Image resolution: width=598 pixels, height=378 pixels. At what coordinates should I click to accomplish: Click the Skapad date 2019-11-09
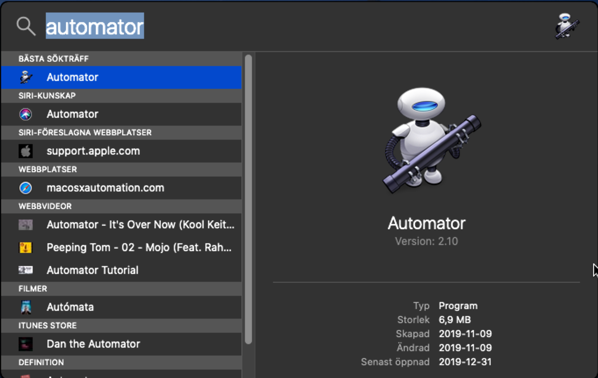click(x=465, y=334)
